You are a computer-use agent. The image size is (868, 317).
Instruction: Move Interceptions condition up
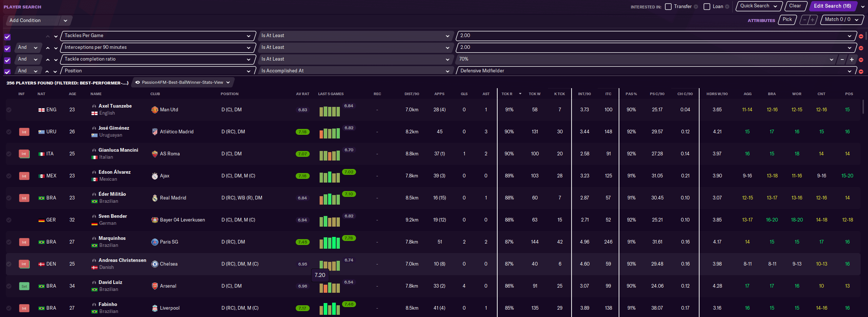click(48, 48)
